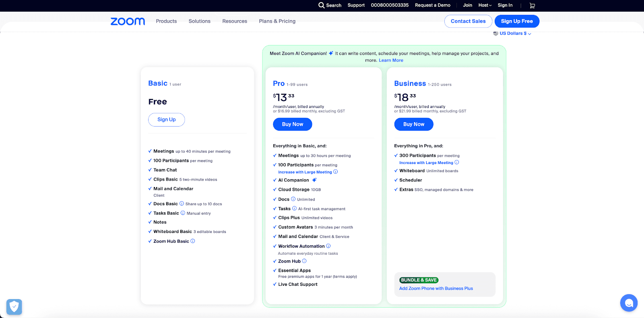Viewport: 644px width, 318px height.
Task: Open the shopping cart icon
Action: [x=532, y=6]
